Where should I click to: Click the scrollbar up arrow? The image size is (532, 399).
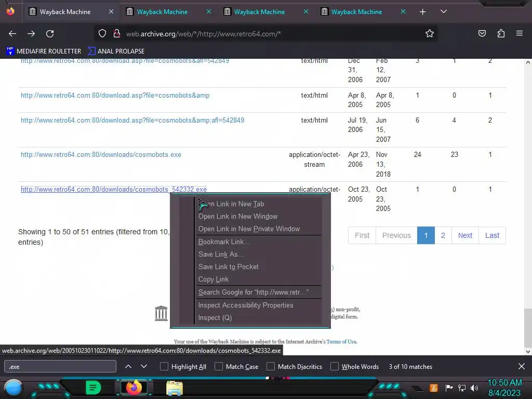tap(528, 62)
